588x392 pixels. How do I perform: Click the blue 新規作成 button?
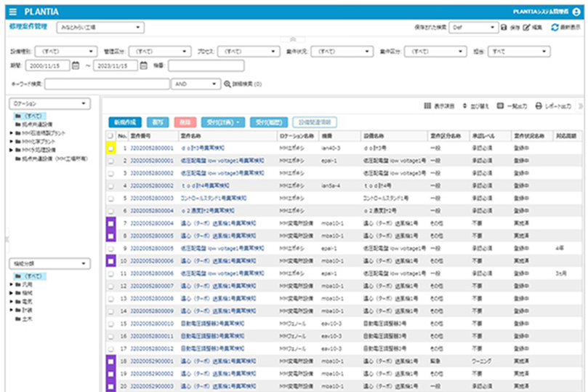pyautogui.click(x=125, y=122)
